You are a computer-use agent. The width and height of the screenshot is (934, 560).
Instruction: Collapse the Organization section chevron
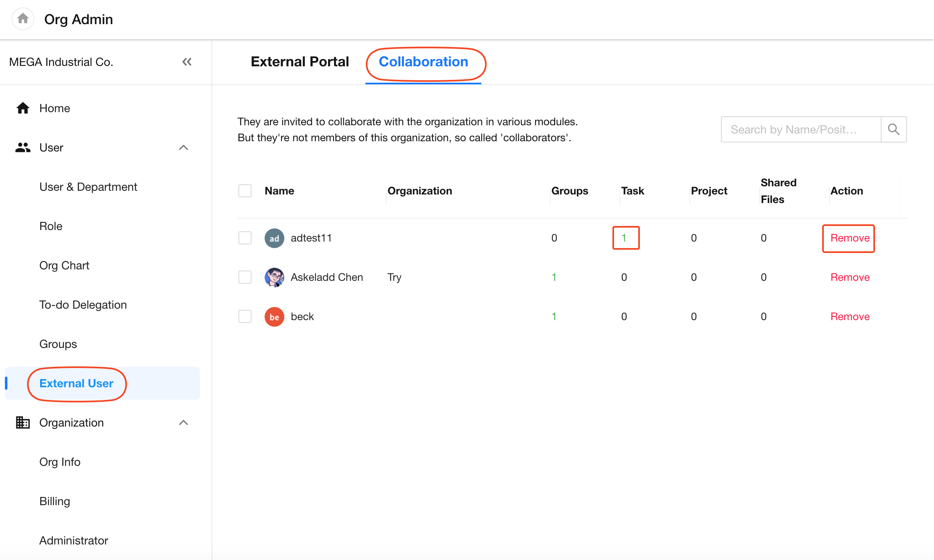coord(184,422)
